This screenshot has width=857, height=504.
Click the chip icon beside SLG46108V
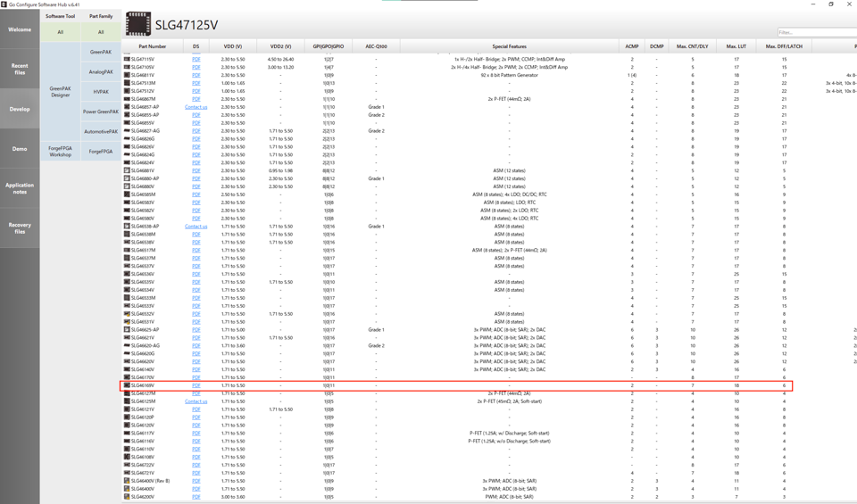point(127,457)
